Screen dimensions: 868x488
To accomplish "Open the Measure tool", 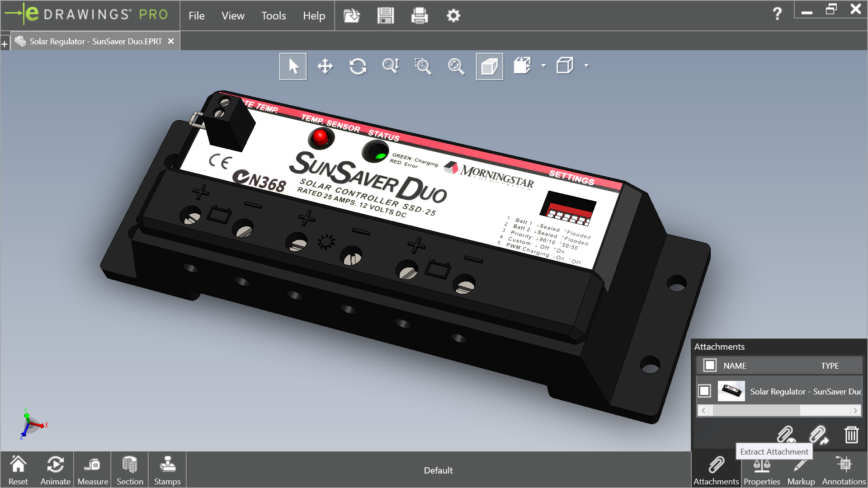I will coord(93,470).
